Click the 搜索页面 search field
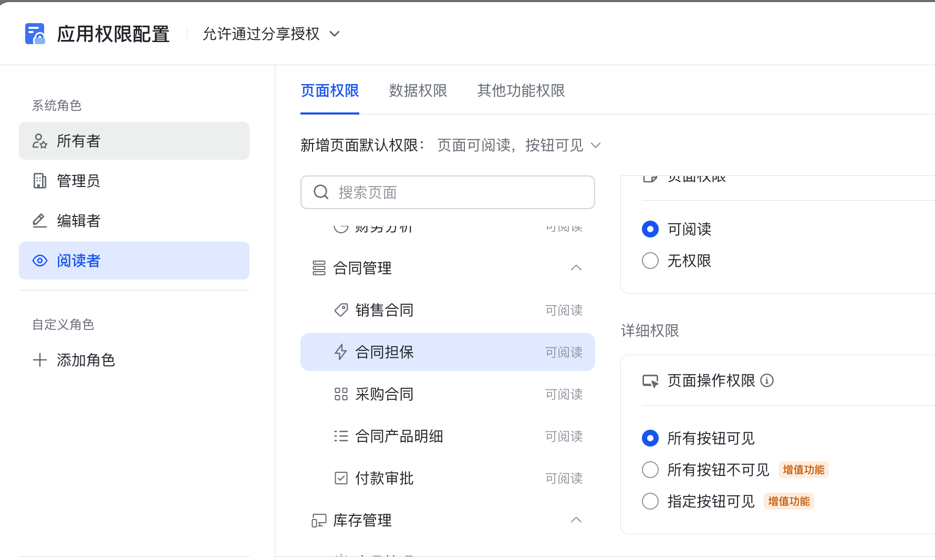The width and height of the screenshot is (935, 560). tap(447, 192)
